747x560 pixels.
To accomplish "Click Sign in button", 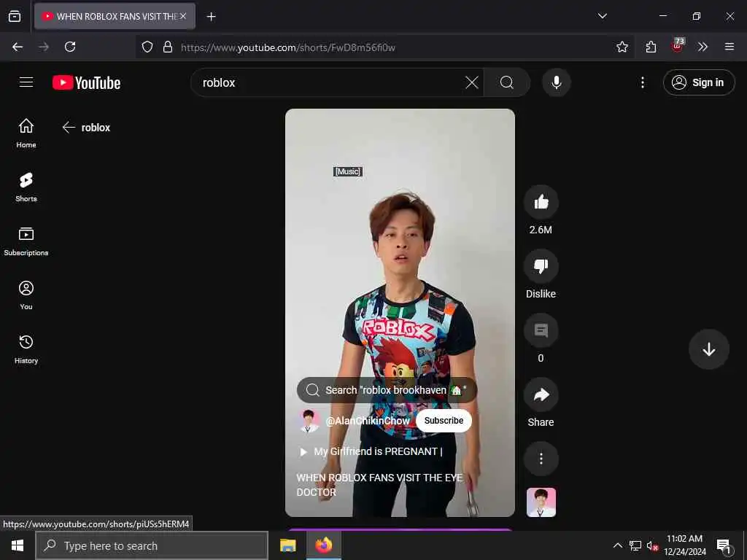I will (699, 82).
